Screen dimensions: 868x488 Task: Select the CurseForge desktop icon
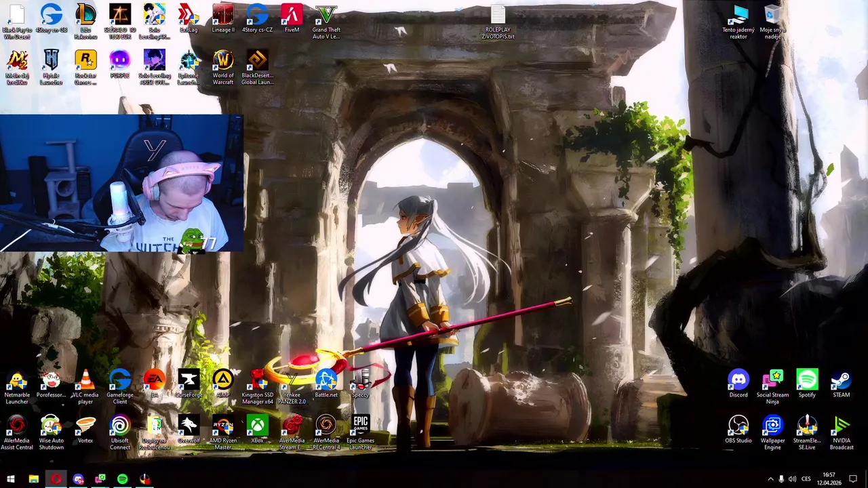point(189,385)
